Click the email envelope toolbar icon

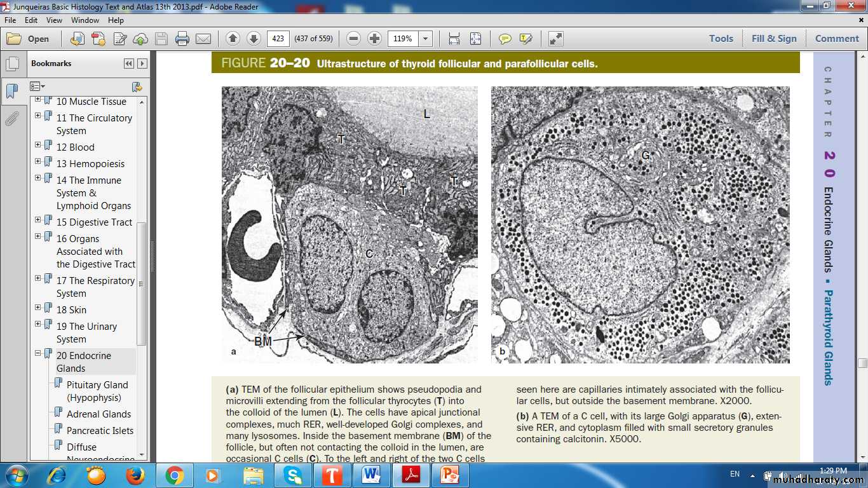(203, 39)
